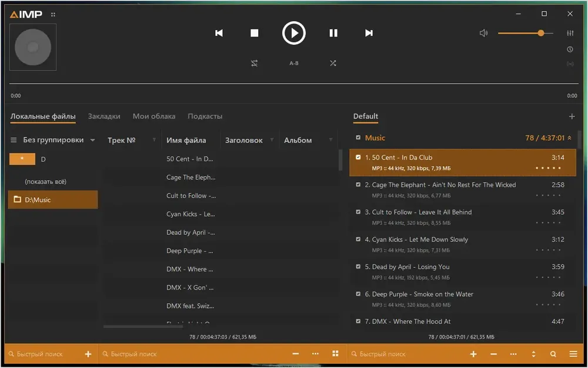Add a new playlist tab with plus
The width and height of the screenshot is (588, 368).
pos(572,117)
